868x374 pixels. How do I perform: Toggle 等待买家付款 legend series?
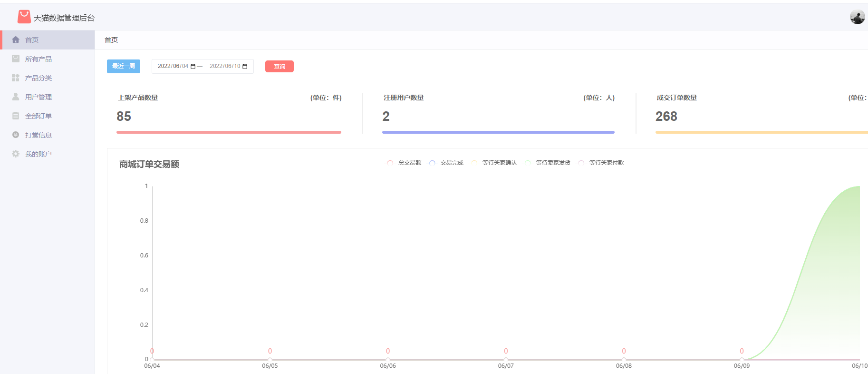tap(599, 163)
